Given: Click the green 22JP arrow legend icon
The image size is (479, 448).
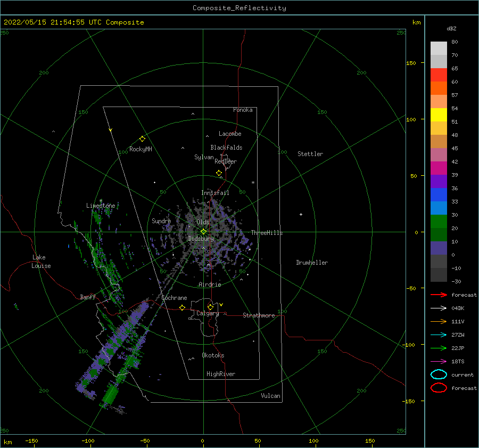Looking at the screenshot, I should (x=439, y=348).
